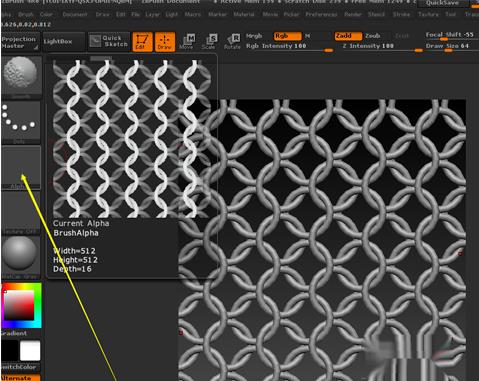
Task: Activate the Draw mode icon
Action: tap(165, 42)
